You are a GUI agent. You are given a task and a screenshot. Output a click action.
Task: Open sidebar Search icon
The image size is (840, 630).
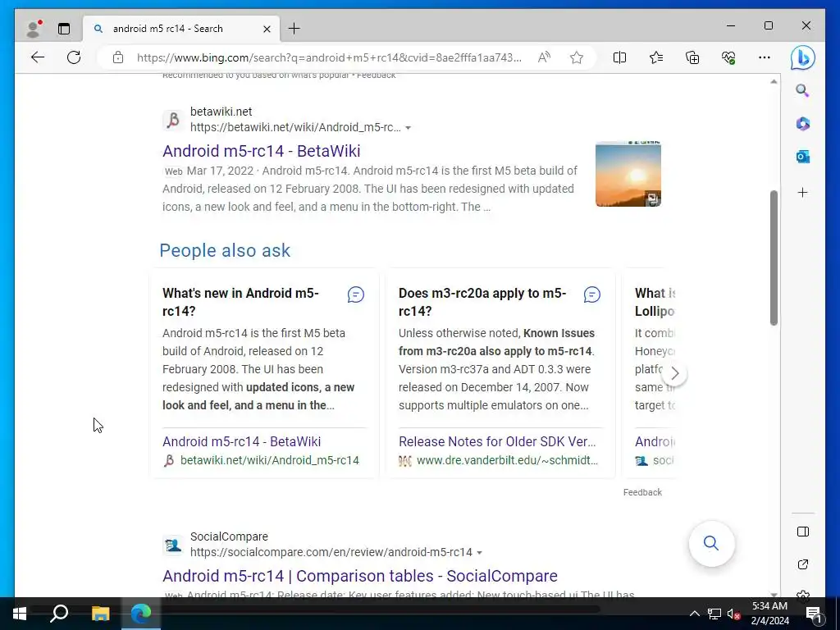802,90
